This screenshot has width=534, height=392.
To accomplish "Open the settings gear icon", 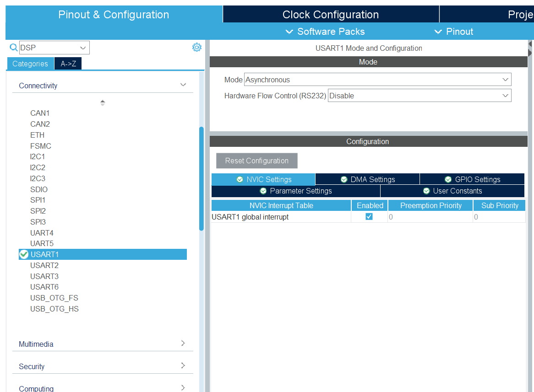I will tap(196, 47).
